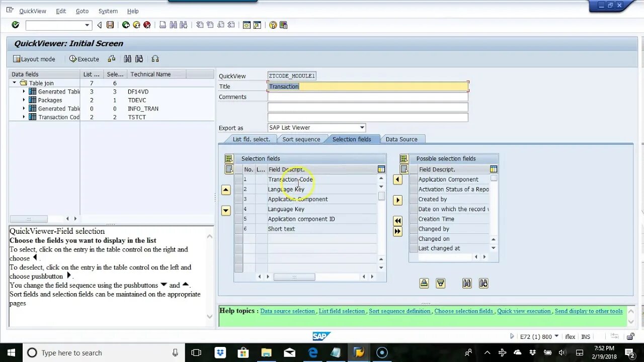Select Activation Status row selector in possible fields

pyautogui.click(x=414, y=190)
